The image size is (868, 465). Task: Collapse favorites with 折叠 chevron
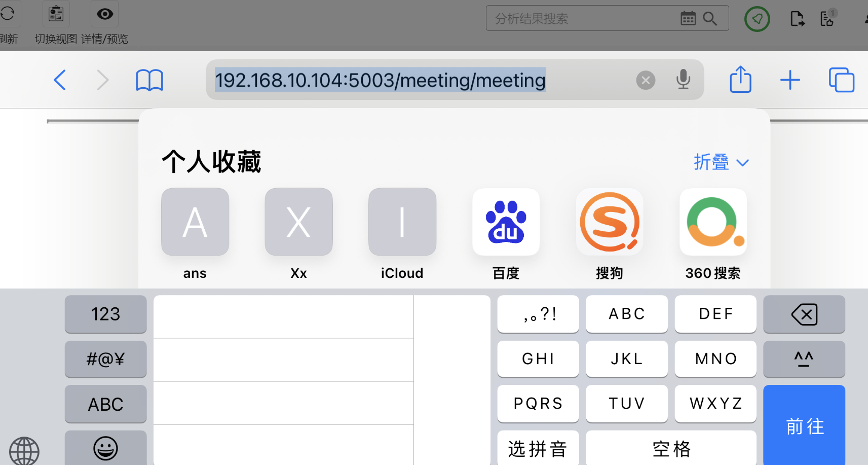[721, 162]
